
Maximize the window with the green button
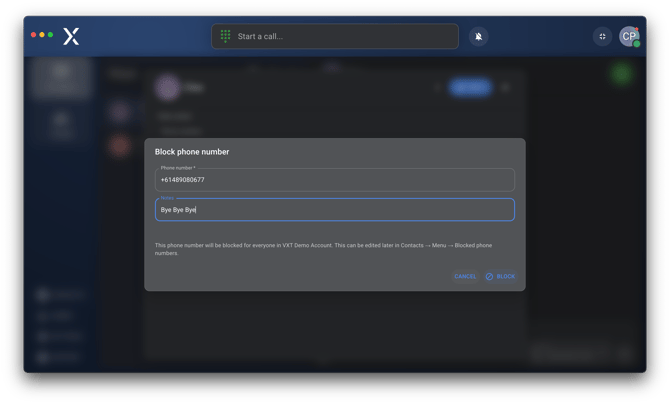pos(51,35)
